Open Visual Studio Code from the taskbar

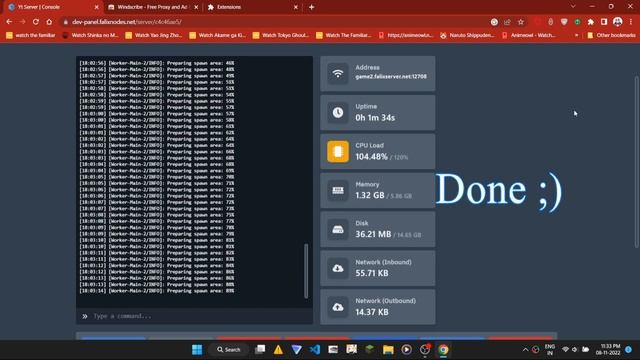[315, 349]
